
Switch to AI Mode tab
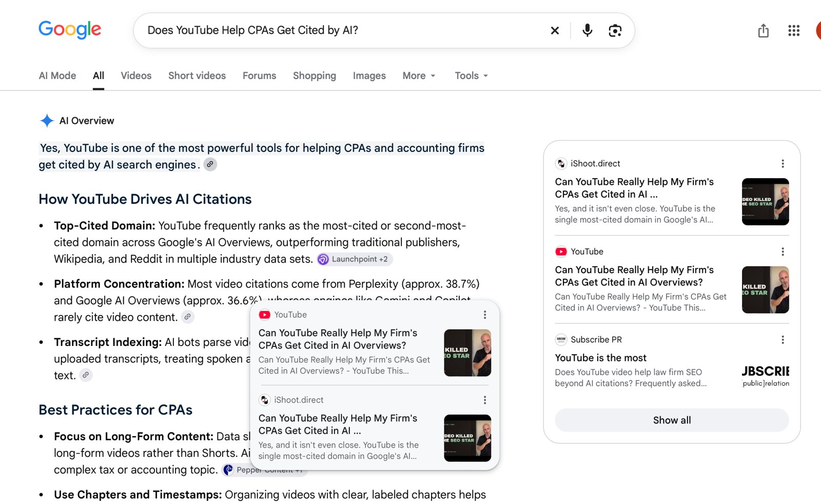pos(57,76)
